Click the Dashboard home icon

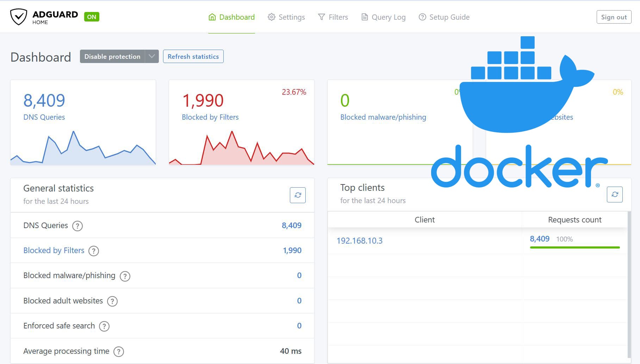pyautogui.click(x=212, y=17)
